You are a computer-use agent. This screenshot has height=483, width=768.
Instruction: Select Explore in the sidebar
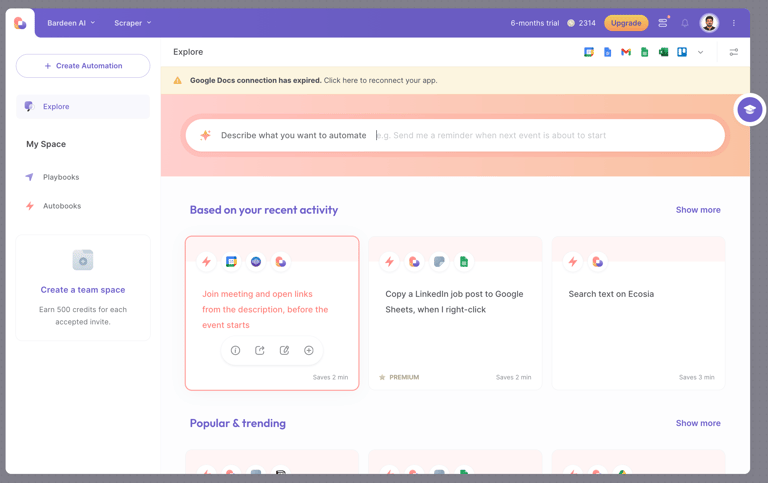83,106
